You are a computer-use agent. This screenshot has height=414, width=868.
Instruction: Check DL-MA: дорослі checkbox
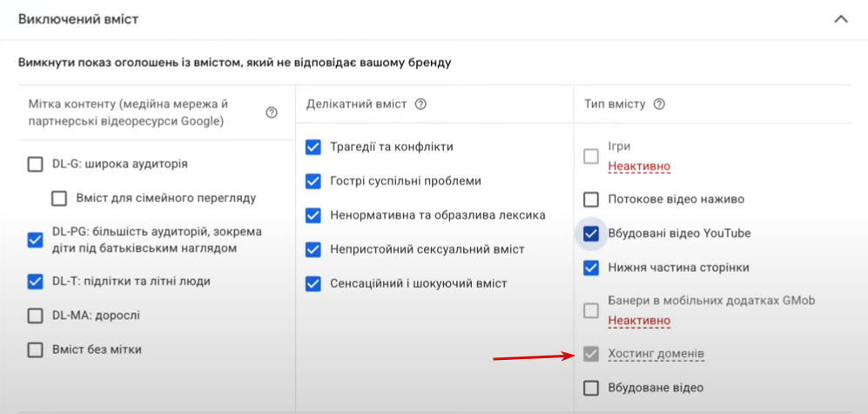(x=35, y=316)
